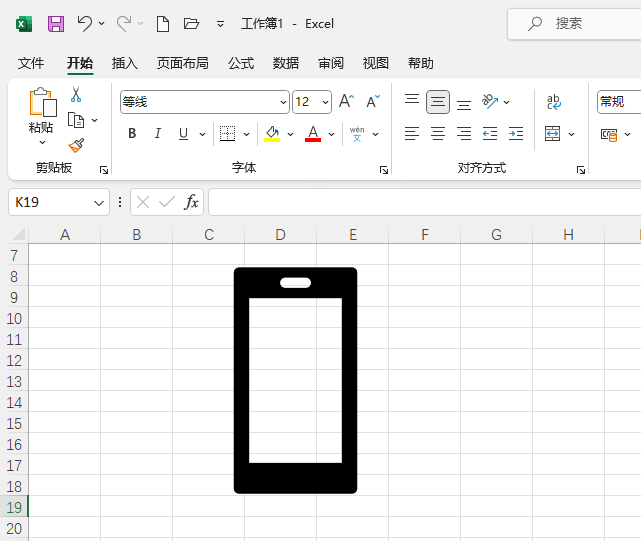This screenshot has width=641, height=541.
Task: Expand the Orientation options arrow
Action: (x=507, y=102)
